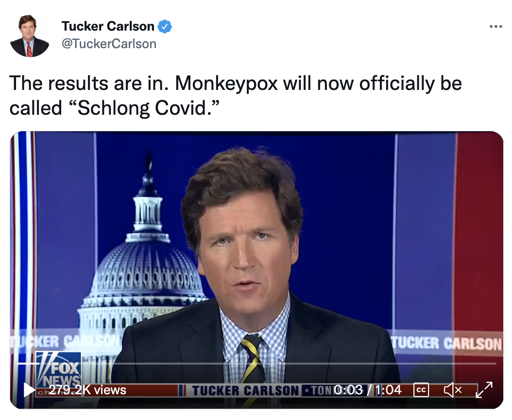This screenshot has width=512, height=420.
Task: Open the three-dot more options menu
Action: pyautogui.click(x=495, y=26)
